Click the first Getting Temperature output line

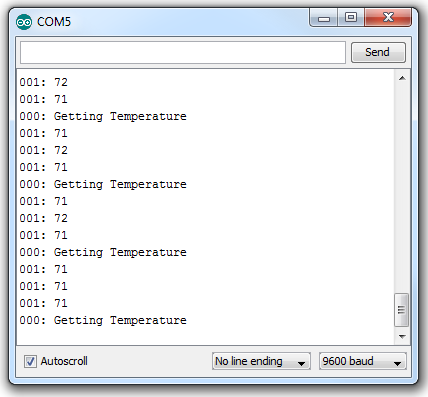[x=103, y=116]
